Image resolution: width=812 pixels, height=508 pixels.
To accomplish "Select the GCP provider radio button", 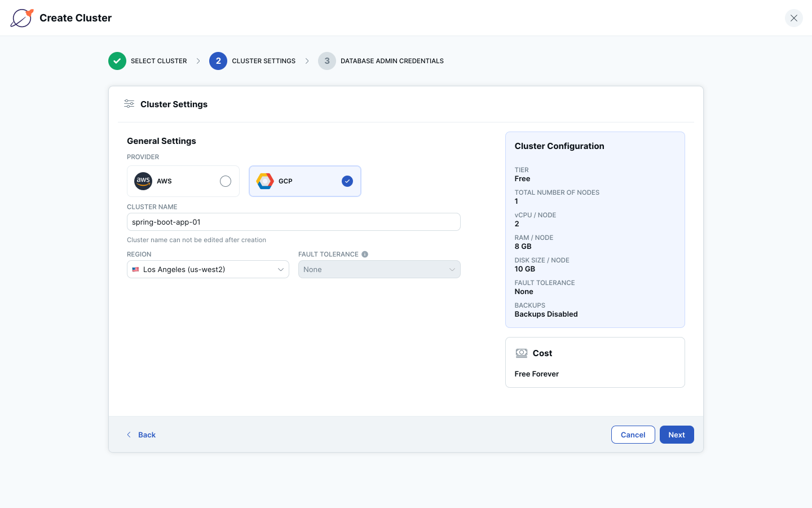I will pos(347,181).
